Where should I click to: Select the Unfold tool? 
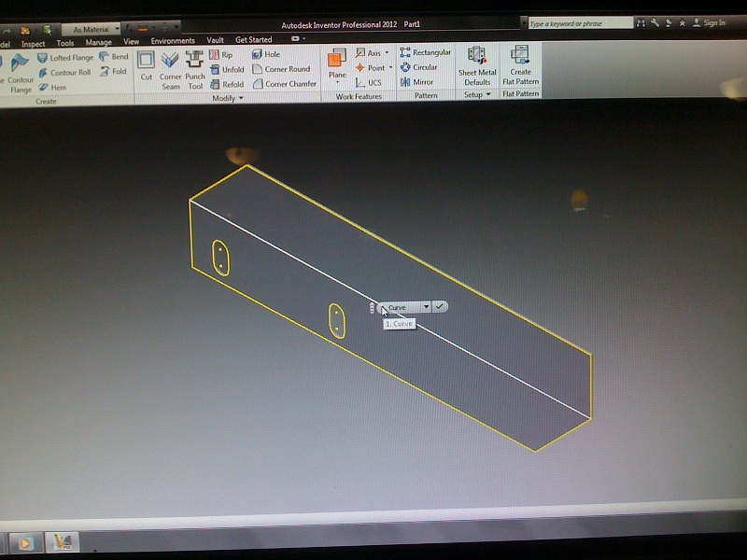[x=227, y=69]
